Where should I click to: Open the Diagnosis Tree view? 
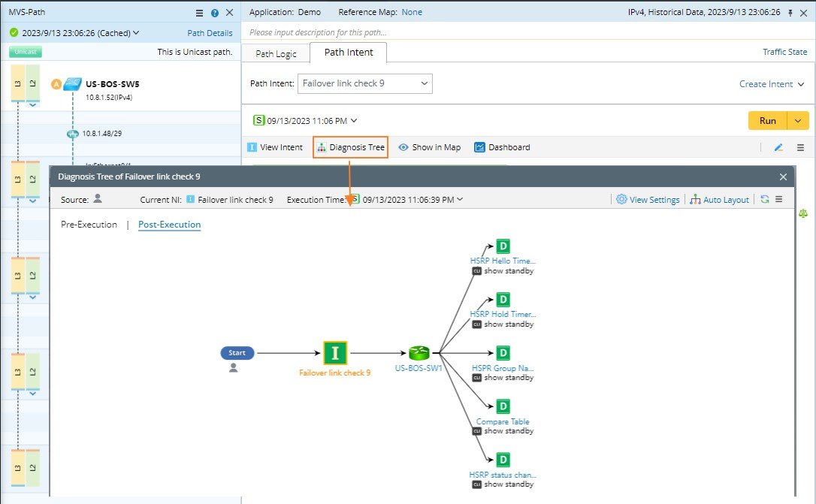[x=351, y=147]
